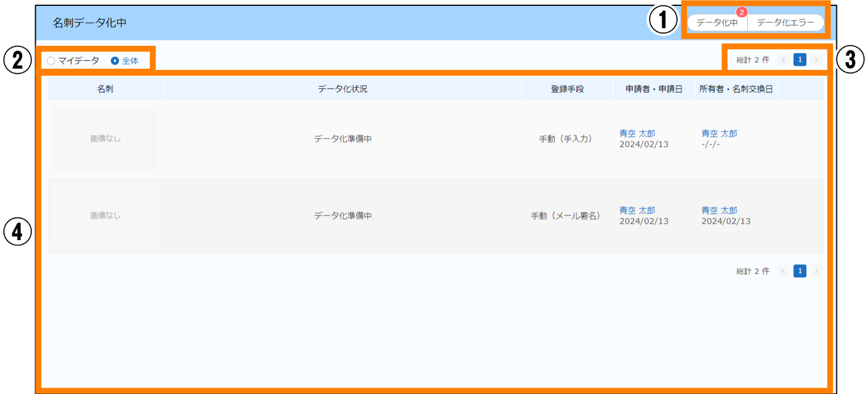Click applicant 青空 太郎 link in second row
The height and width of the screenshot is (394, 868).
(x=637, y=210)
